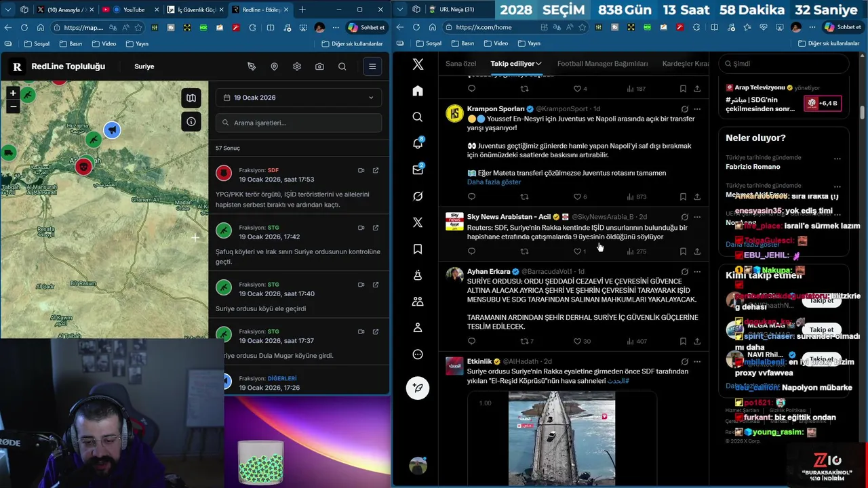Open X notifications bell
The width and height of the screenshot is (868, 488).
click(418, 143)
